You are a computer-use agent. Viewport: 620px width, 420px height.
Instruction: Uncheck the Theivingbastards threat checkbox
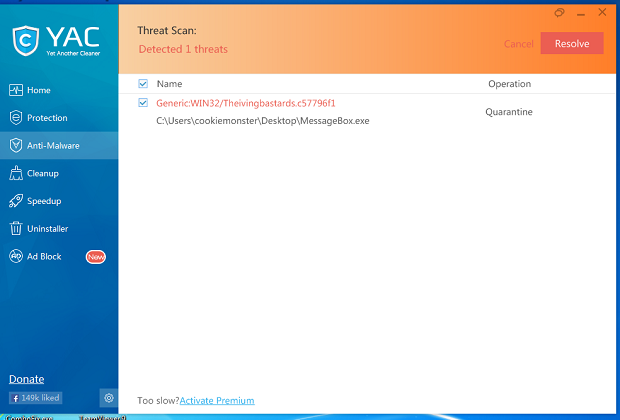(x=143, y=103)
